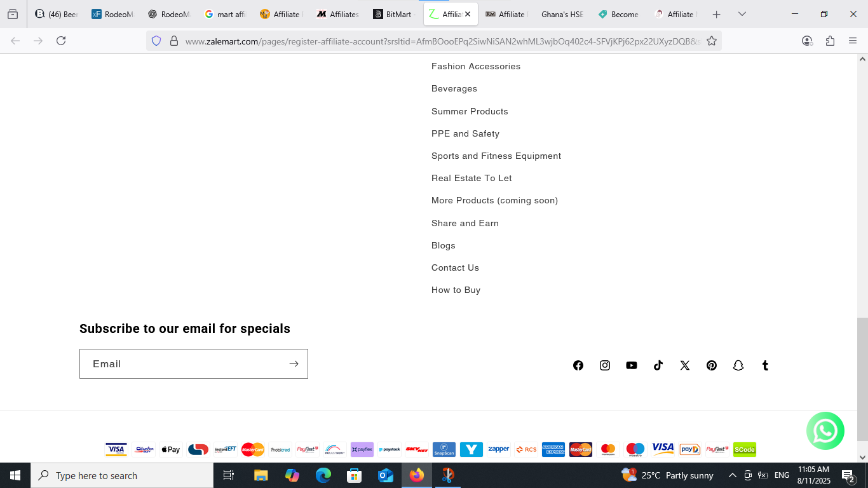
Task: Open tracking protection shield icon
Action: [156, 41]
